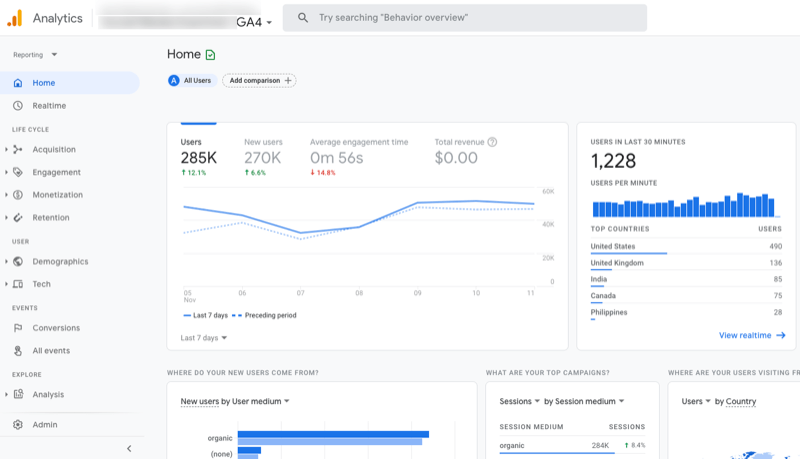Expand the Analysis section arrow
Image resolution: width=800 pixels, height=459 pixels.
(6, 394)
